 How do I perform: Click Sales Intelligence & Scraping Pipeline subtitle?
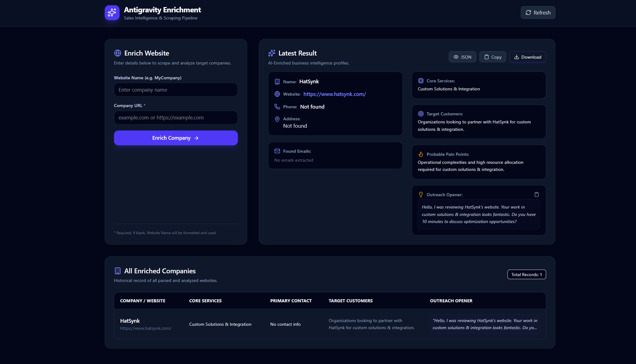click(x=161, y=18)
